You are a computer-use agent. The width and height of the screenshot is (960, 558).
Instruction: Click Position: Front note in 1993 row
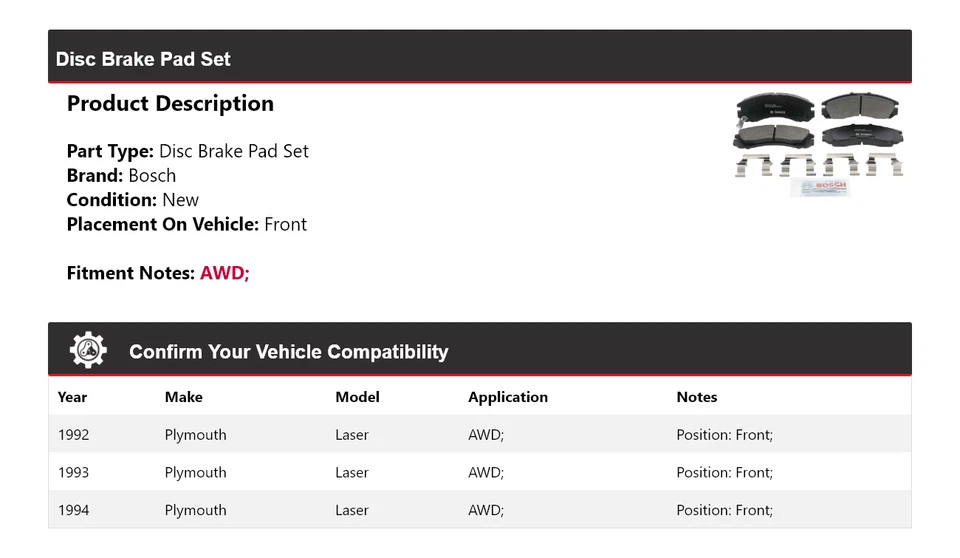(724, 472)
